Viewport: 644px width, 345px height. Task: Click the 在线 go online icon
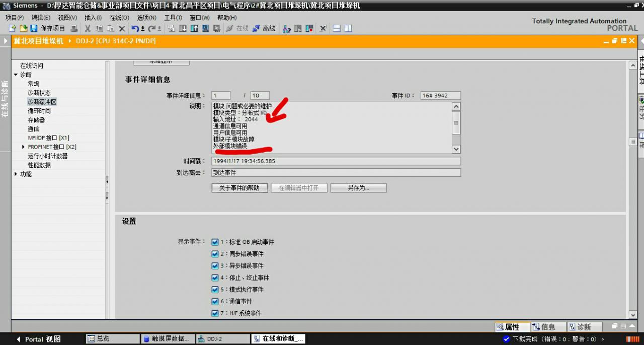(235, 29)
